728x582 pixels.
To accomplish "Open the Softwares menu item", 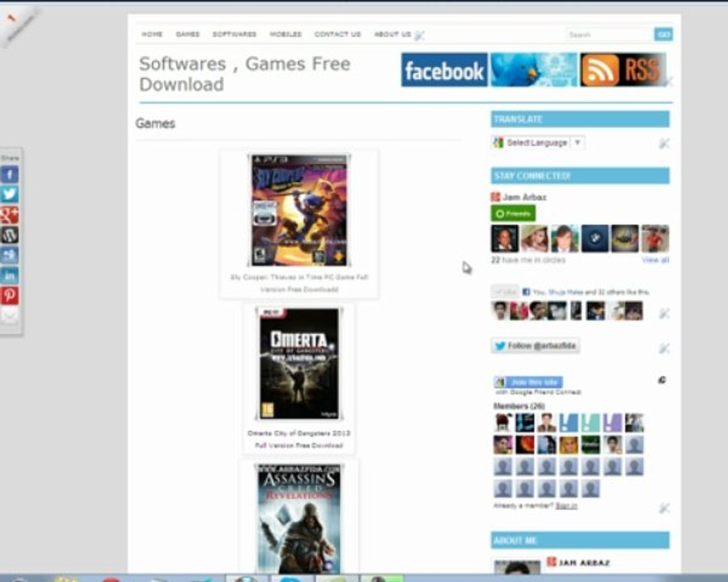I will (x=235, y=34).
